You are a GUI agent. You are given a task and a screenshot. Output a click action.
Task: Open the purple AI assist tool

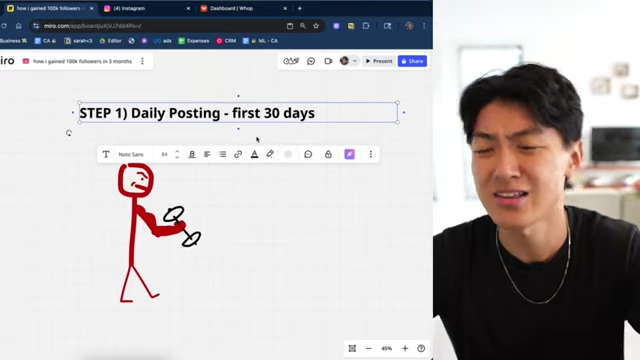pyautogui.click(x=349, y=154)
